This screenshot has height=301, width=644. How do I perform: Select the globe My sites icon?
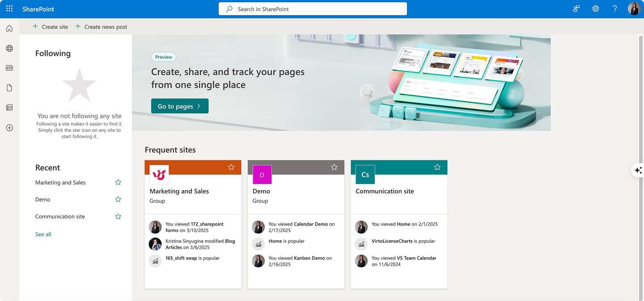click(9, 48)
